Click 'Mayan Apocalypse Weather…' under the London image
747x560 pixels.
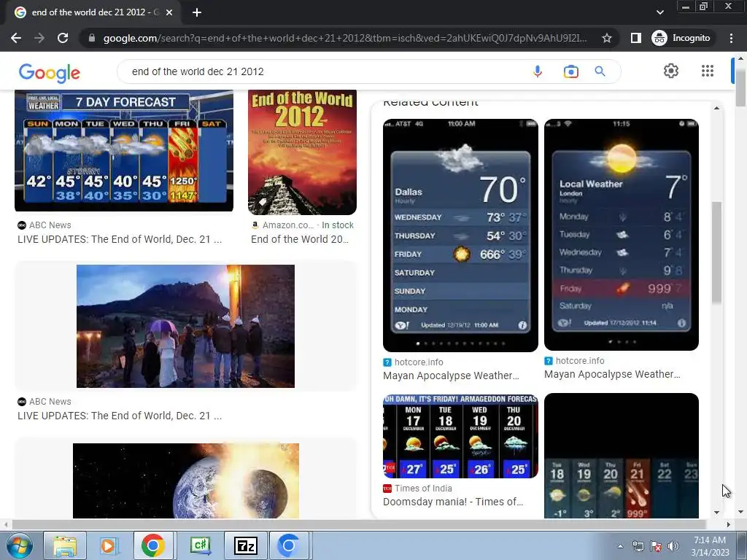612,374
